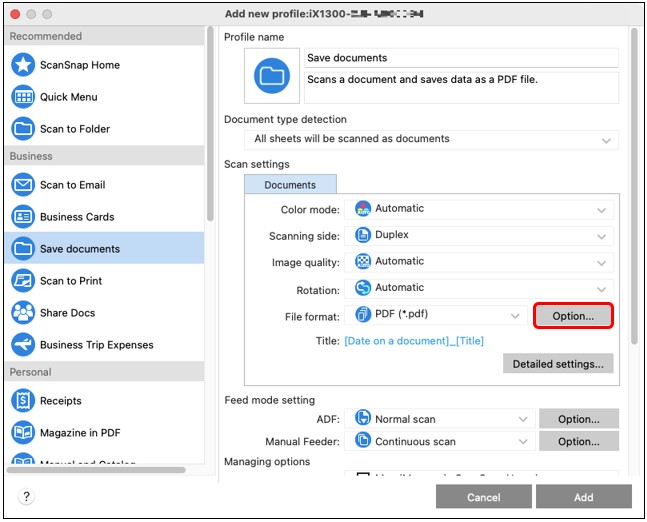
Task: Select Scan to Folder profile label
Action: pos(75,129)
